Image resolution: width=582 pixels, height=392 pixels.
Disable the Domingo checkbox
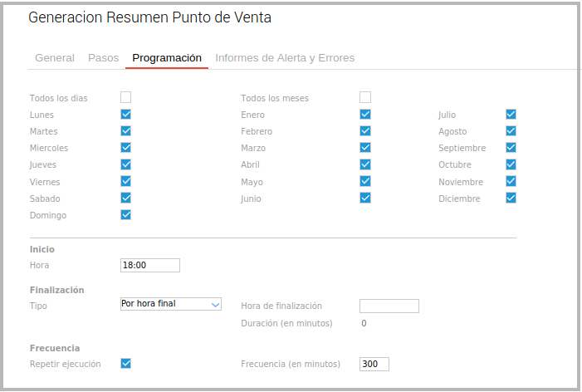tap(126, 215)
